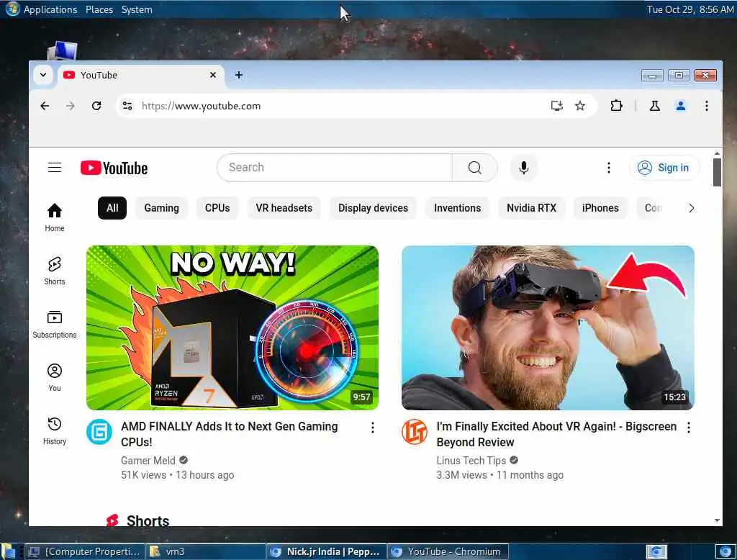737x560 pixels.
Task: View site information icon in address bar
Action: pos(127,106)
